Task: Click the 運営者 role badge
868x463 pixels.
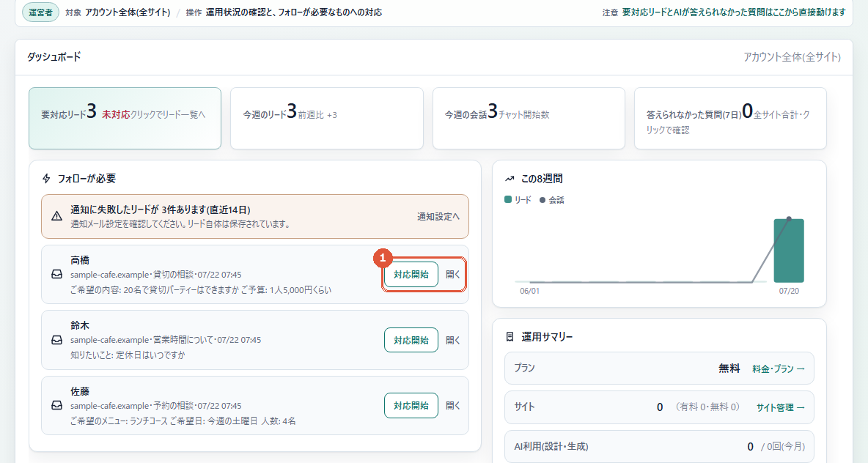Action: coord(40,12)
